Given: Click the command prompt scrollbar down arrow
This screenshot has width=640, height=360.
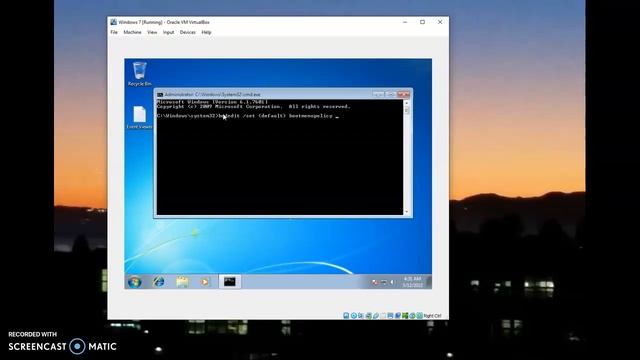Looking at the screenshot, I should pos(406,212).
